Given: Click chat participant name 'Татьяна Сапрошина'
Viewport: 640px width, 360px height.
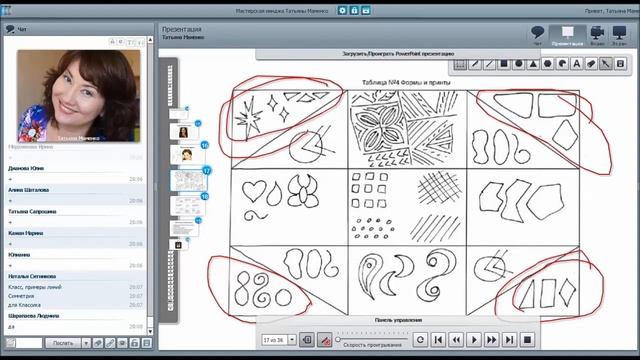Looking at the screenshot, I should click(x=32, y=211).
